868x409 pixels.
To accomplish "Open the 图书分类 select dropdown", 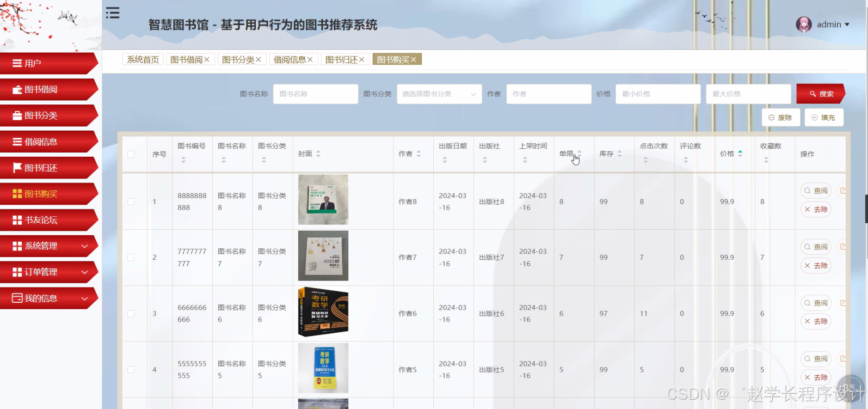I will coord(439,94).
